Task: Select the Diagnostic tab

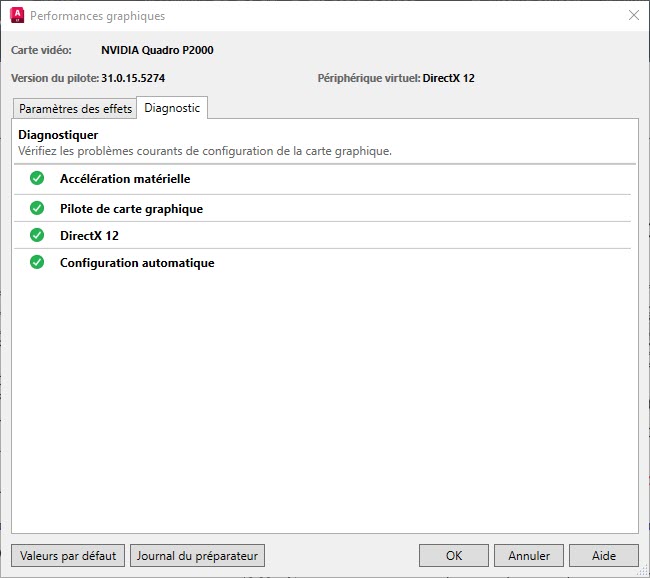Action: click(172, 108)
